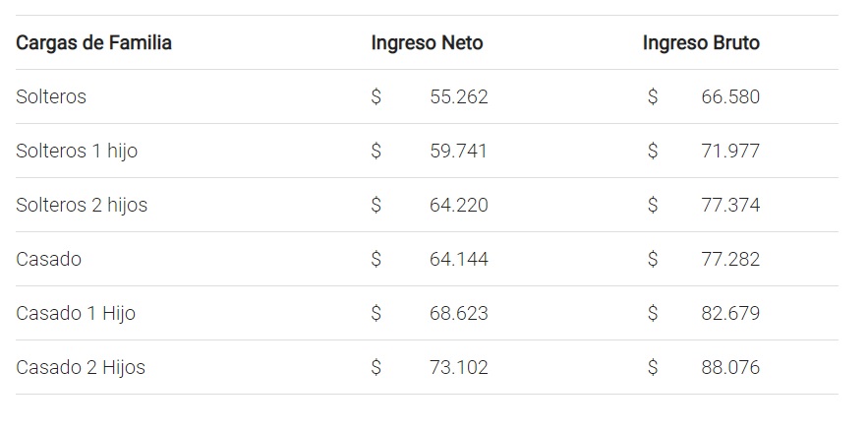
Task: Click the gross income value 66.580
Action: coord(730,97)
